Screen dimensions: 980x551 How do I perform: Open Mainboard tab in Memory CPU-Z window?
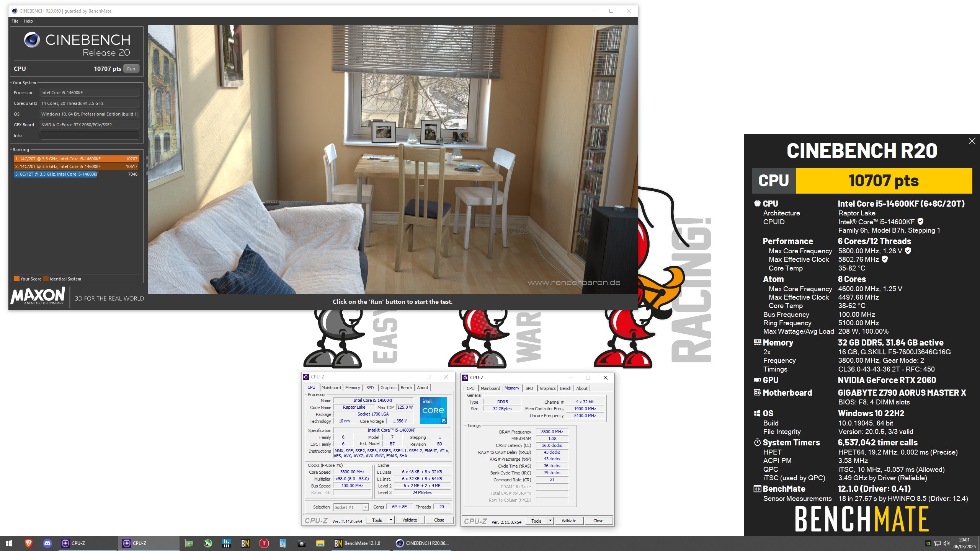click(490, 388)
